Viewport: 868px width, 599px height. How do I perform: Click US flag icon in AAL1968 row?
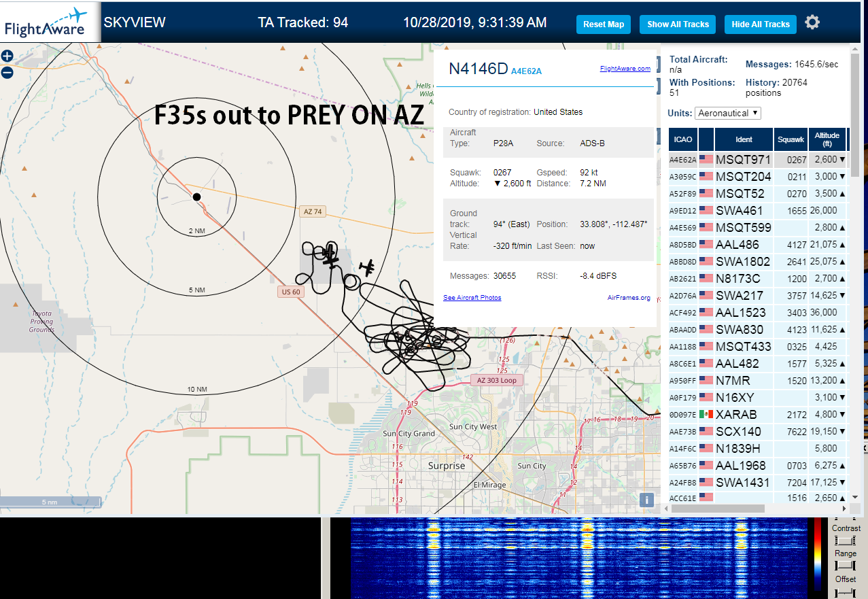point(706,466)
